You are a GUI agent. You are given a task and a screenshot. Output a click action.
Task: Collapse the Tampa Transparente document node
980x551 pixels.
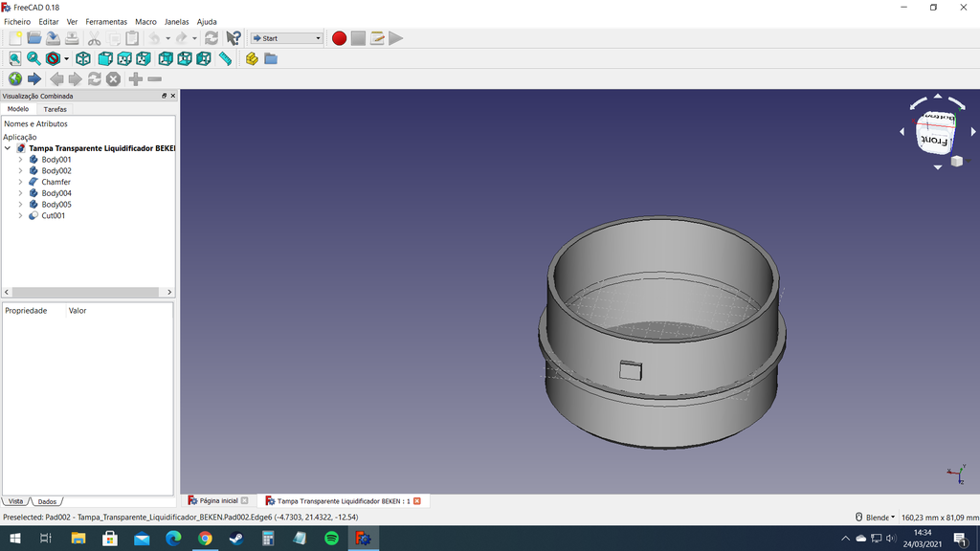coord(8,148)
